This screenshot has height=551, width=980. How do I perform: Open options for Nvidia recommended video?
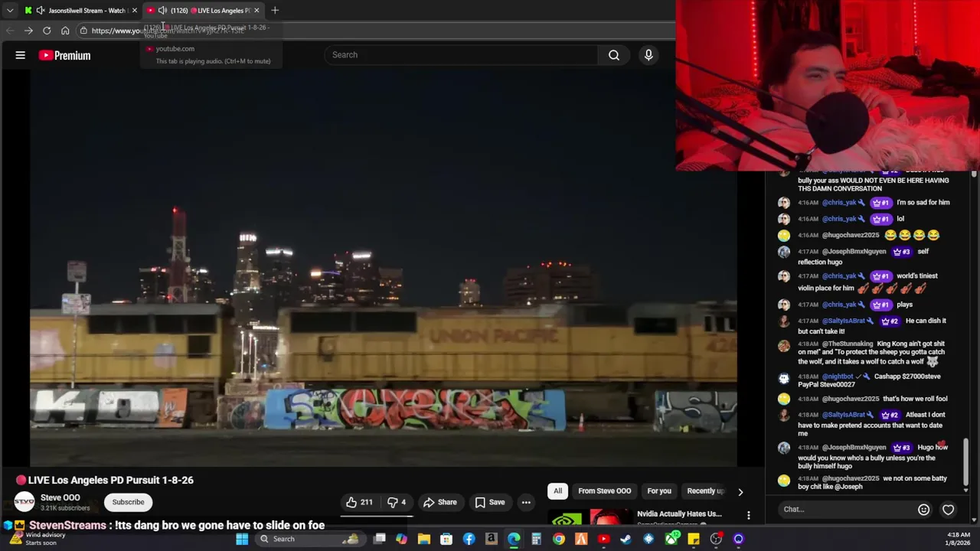tap(748, 515)
